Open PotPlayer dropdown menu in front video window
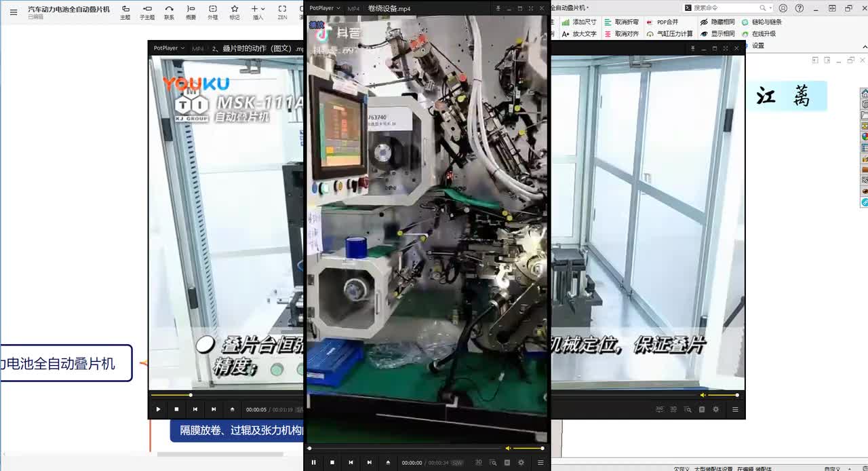Image resolution: width=868 pixels, height=471 pixels. coord(324,8)
